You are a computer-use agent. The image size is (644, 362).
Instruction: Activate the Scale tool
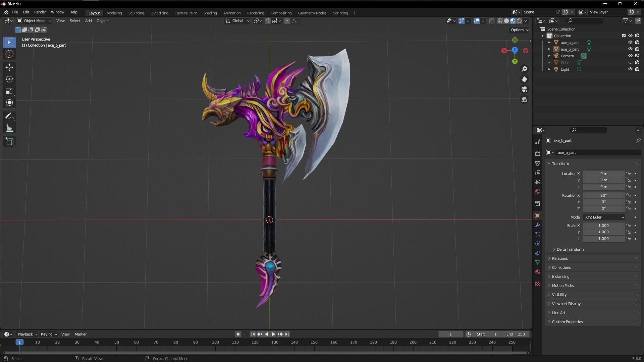[x=9, y=91]
